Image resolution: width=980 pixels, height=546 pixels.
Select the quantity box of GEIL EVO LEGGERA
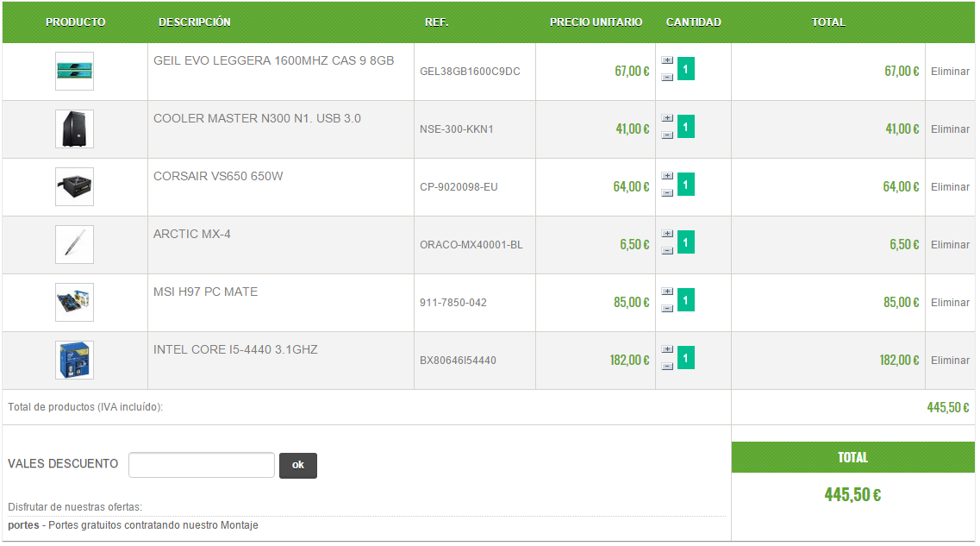(x=685, y=69)
